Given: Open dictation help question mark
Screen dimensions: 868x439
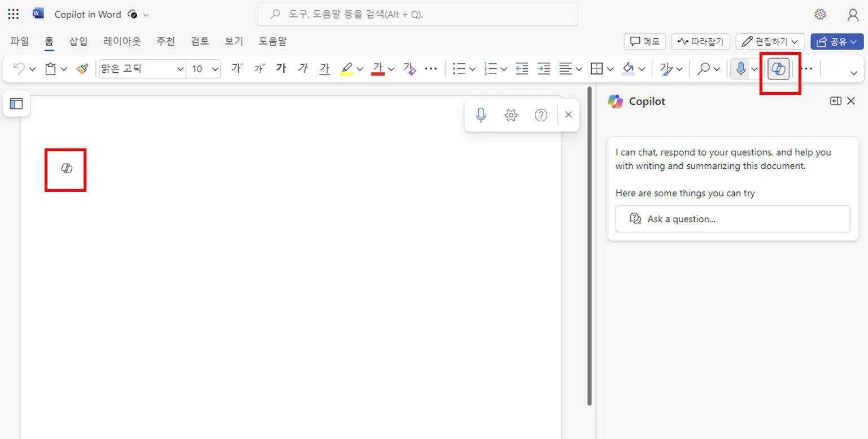Looking at the screenshot, I should (541, 115).
